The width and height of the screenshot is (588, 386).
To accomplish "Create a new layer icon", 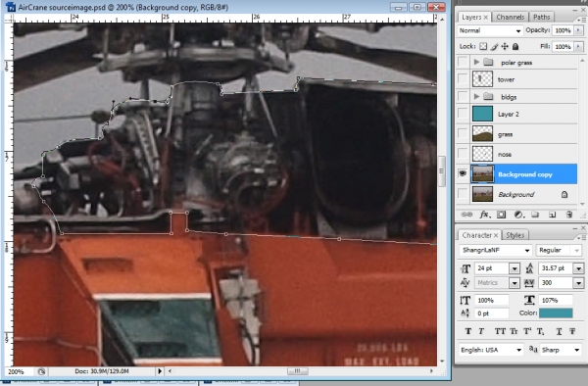I will 552,215.
